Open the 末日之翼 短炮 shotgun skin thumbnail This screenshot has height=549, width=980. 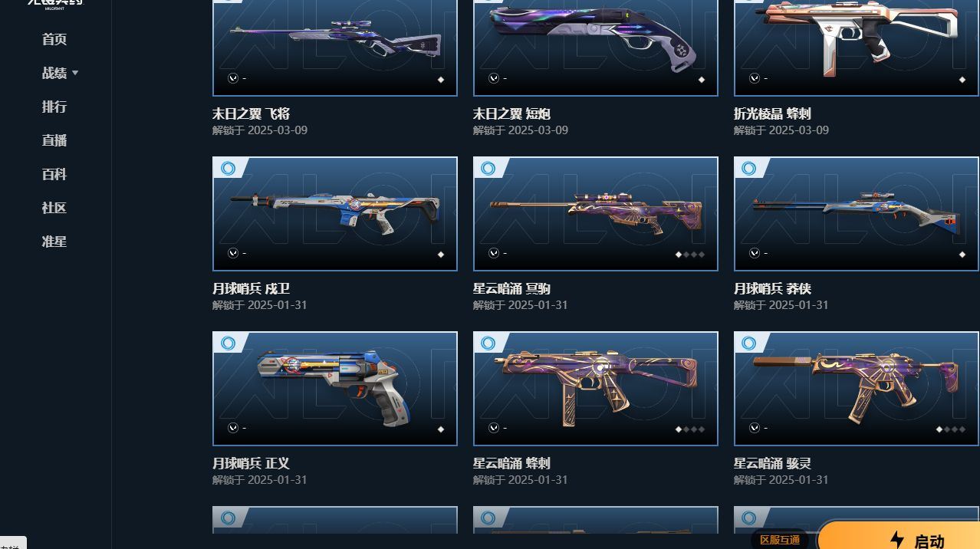click(596, 48)
